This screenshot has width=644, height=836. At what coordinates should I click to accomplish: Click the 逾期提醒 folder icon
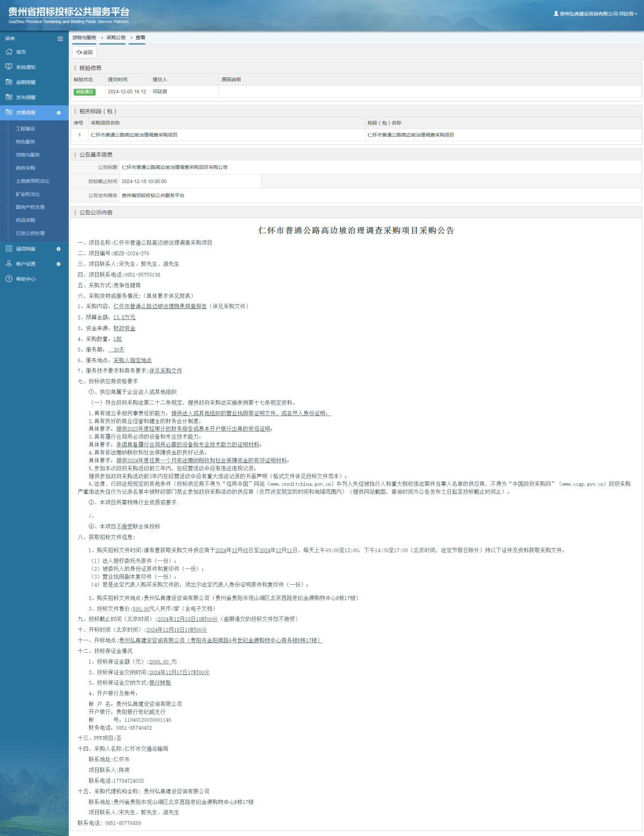(x=9, y=82)
